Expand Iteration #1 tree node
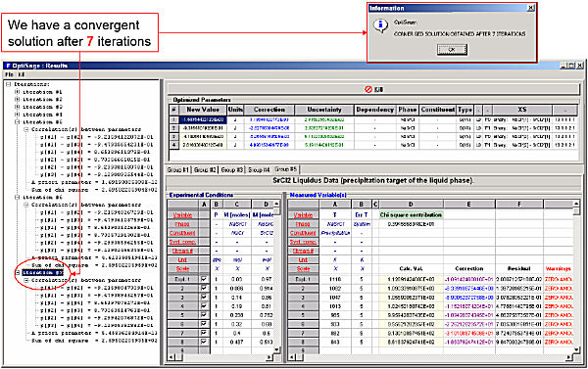Viewport: 588px width, 369px height. point(17,92)
